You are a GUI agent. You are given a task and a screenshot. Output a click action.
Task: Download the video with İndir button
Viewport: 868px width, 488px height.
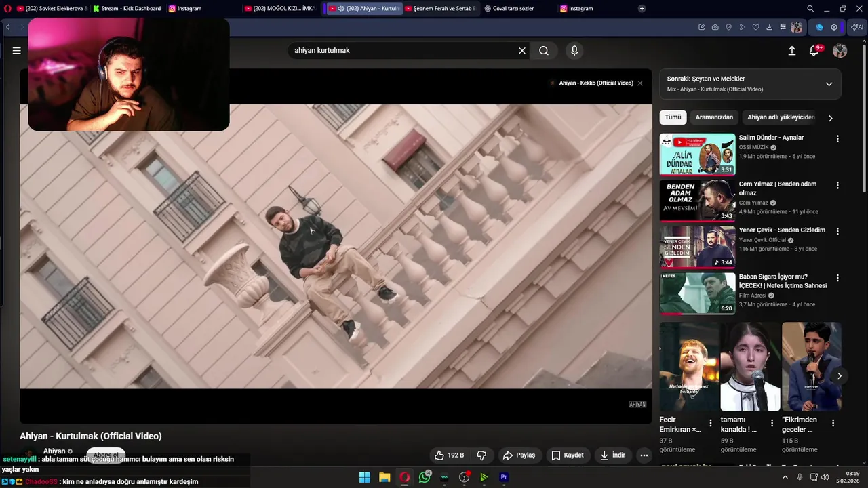click(x=613, y=455)
